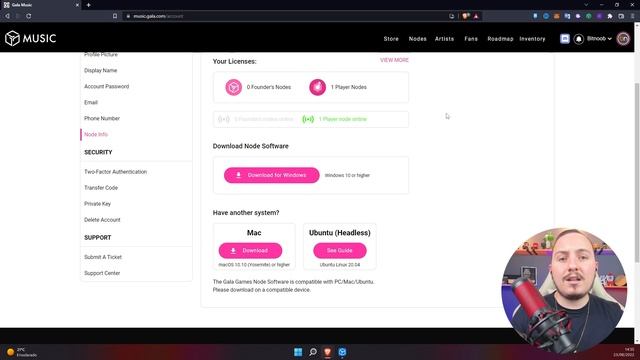This screenshot has width=640, height=360.
Task: Select Delete Account in the sidebar
Action: [102, 220]
